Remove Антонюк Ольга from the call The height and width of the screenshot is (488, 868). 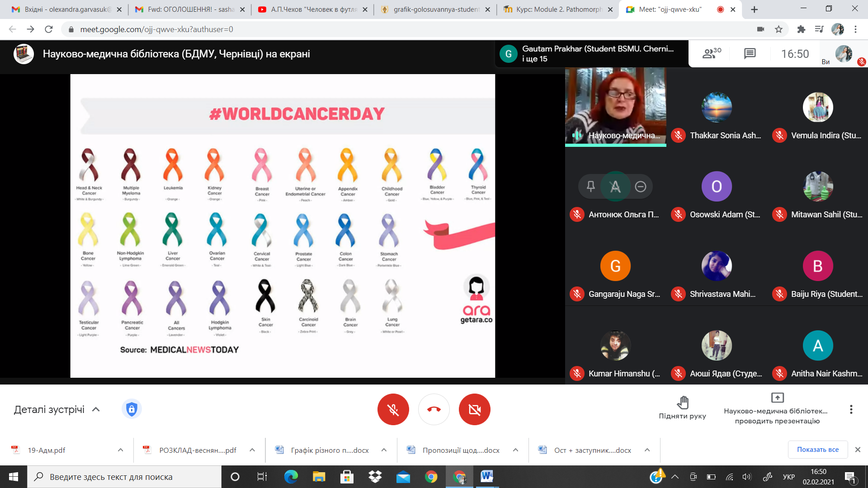(640, 186)
